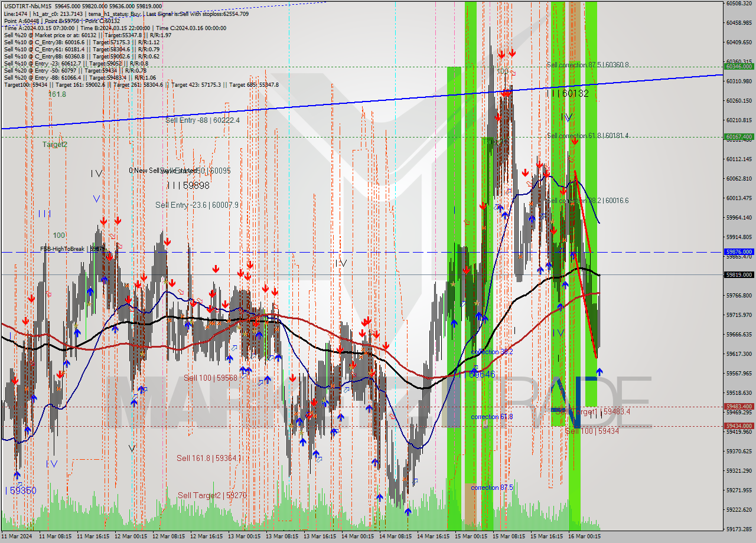Click the green 60167.400 price tag
The image size is (756, 543).
pos(739,137)
